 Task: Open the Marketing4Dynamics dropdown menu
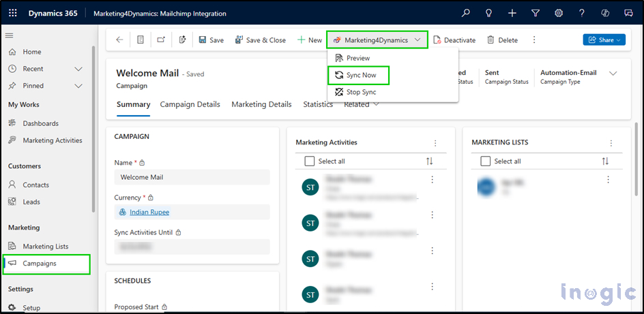(377, 40)
